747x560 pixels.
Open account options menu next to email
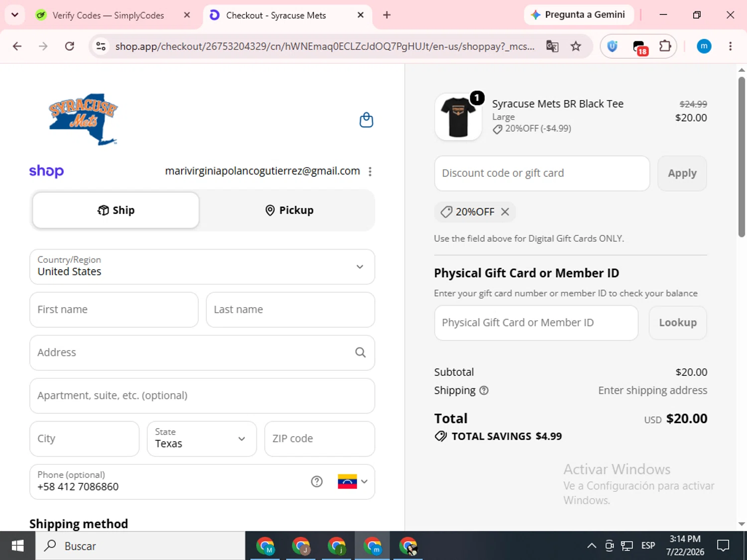pos(370,171)
